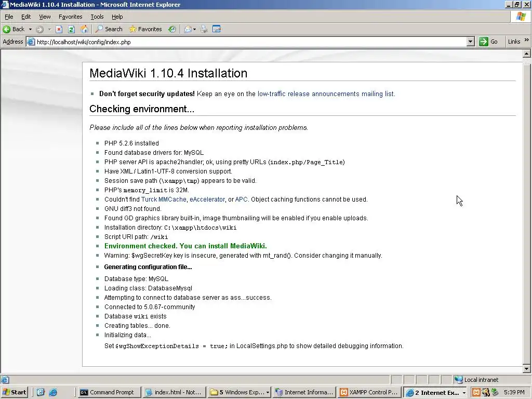Go back using the Back arrow button
This screenshot has width=532, height=399.
14,29
